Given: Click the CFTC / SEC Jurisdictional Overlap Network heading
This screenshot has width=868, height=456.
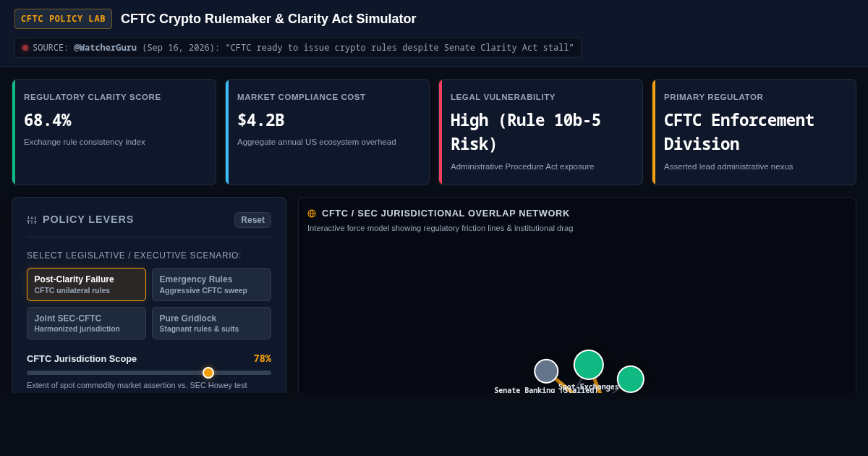Looking at the screenshot, I should coord(446,214).
